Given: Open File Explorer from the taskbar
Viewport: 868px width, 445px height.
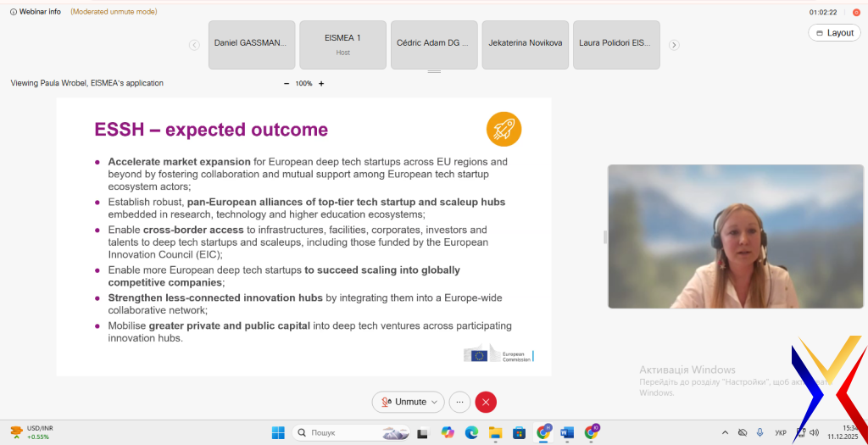Looking at the screenshot, I should click(x=495, y=432).
